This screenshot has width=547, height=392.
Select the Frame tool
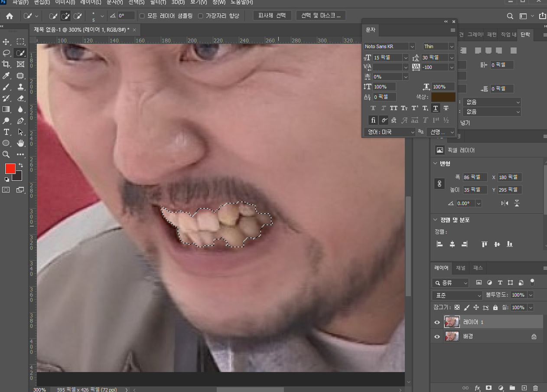click(x=20, y=64)
